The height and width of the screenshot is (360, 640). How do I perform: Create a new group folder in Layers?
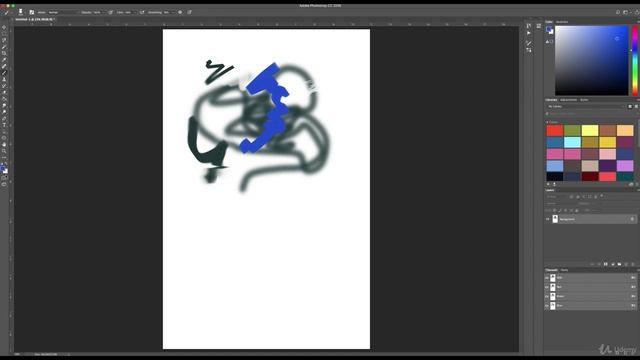point(619,264)
